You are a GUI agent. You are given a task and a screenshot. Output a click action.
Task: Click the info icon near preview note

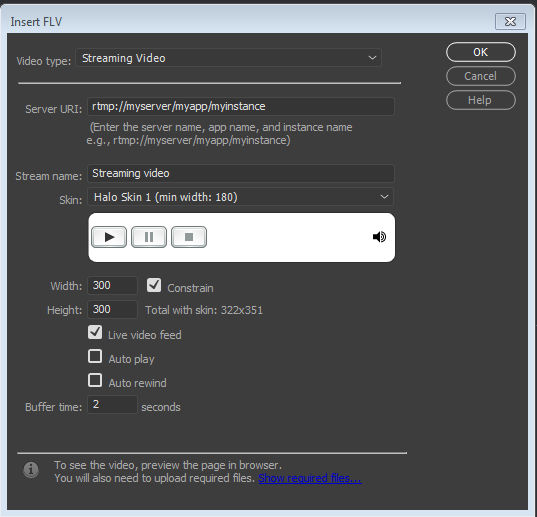(x=31, y=469)
